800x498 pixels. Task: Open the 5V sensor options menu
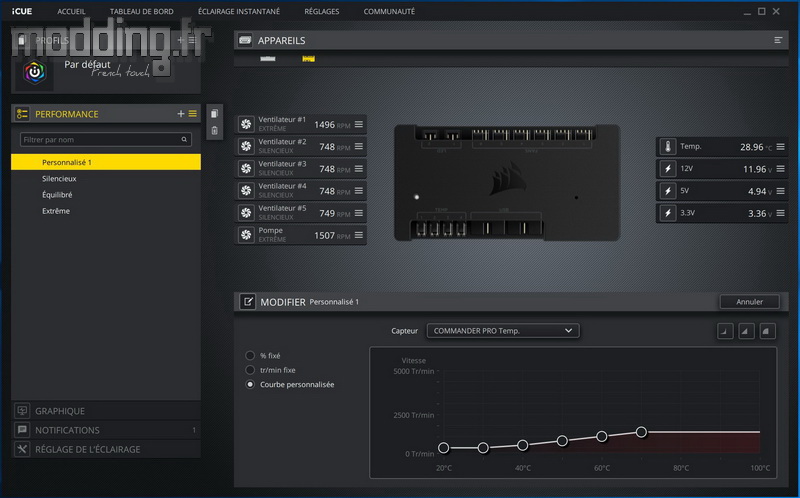click(780, 191)
